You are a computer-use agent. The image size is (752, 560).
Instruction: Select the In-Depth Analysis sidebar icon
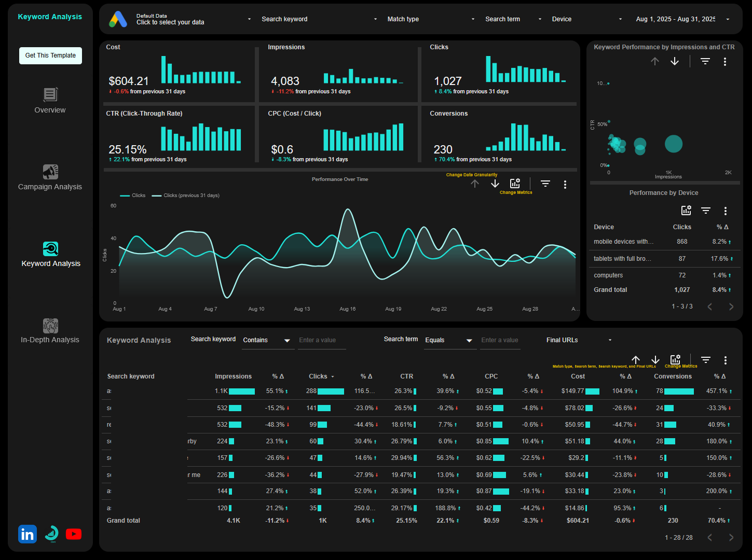point(50,326)
